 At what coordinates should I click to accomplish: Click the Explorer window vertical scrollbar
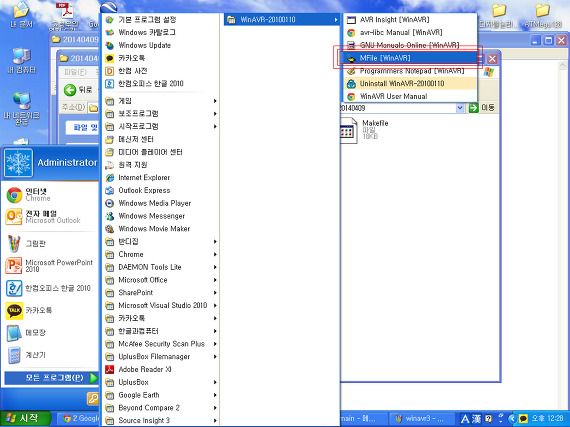pyautogui.click(x=563, y=235)
